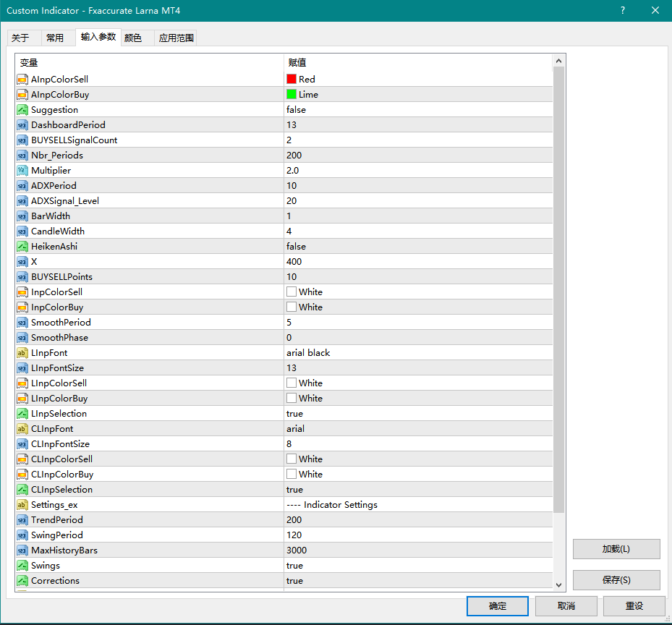This screenshot has height=625, width=672.
Task: Click the icon next to HeikenAshi
Action: [22, 247]
